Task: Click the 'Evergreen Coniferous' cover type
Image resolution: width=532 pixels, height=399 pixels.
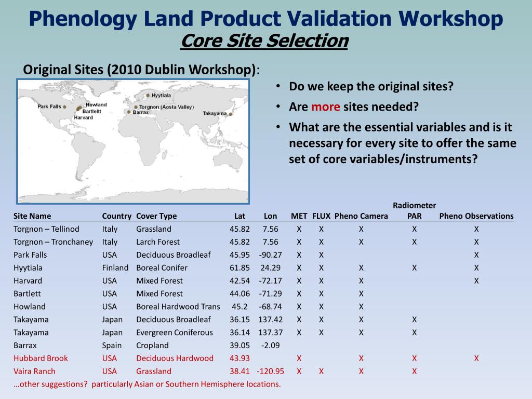Action: click(175, 332)
